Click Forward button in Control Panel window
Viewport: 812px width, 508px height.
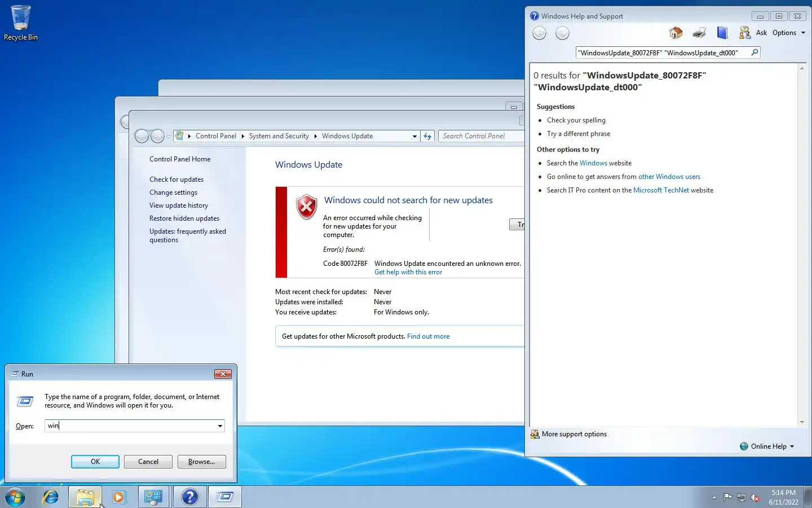(x=157, y=136)
